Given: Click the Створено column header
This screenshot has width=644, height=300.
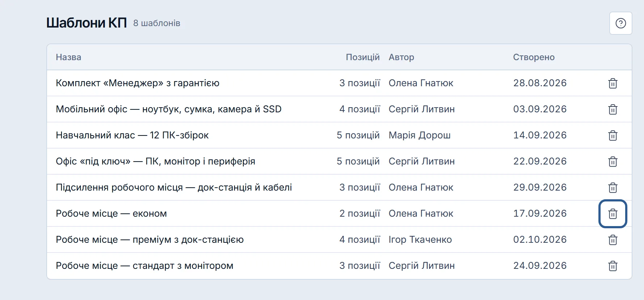Looking at the screenshot, I should click(x=534, y=57).
